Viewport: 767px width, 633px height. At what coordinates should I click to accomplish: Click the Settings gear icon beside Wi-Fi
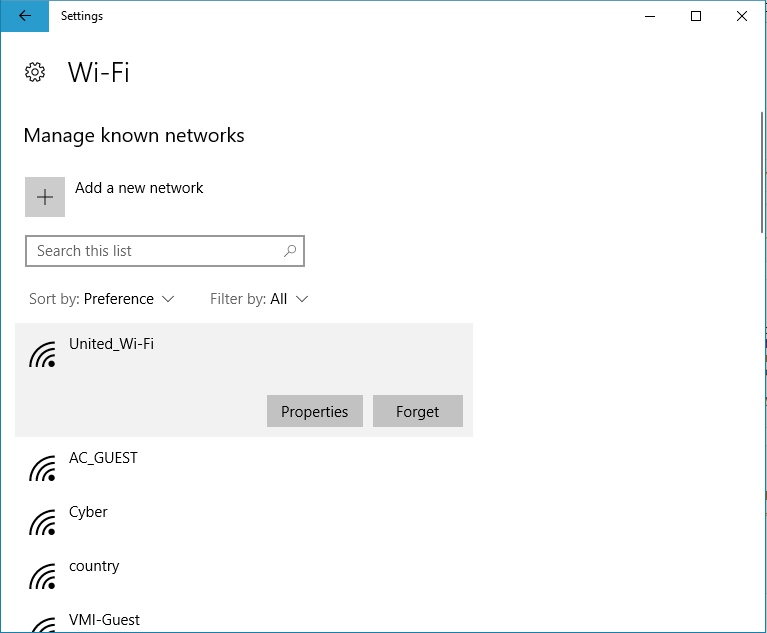(x=35, y=72)
